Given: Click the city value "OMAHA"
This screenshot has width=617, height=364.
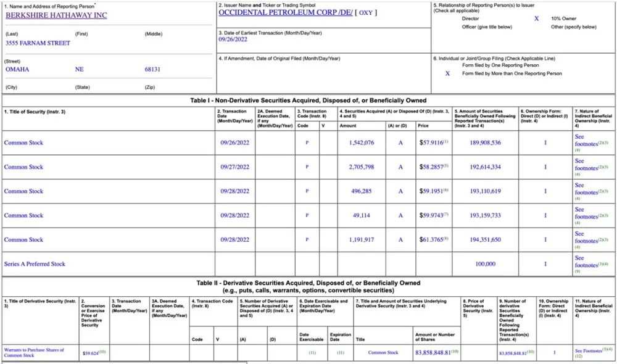Looking at the screenshot, I should tap(17, 69).
